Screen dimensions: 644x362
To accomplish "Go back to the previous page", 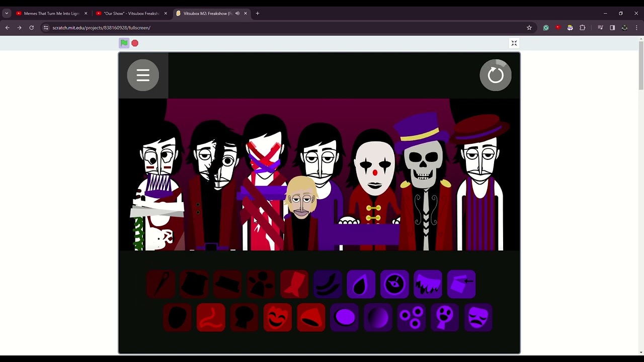I will coord(7,28).
